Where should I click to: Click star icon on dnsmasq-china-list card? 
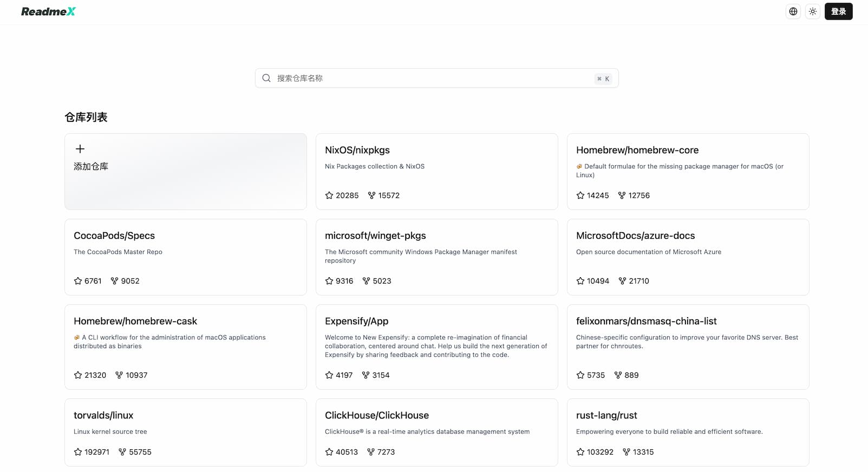point(580,375)
